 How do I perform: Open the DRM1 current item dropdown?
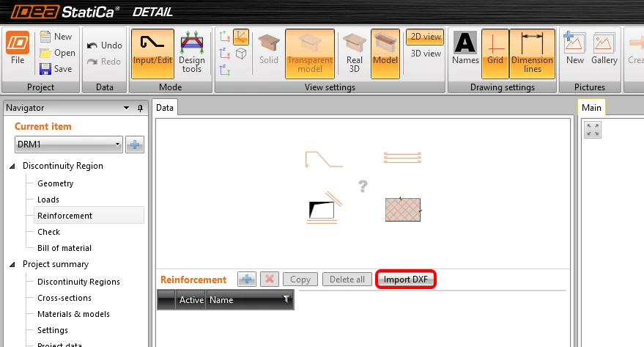click(x=69, y=145)
